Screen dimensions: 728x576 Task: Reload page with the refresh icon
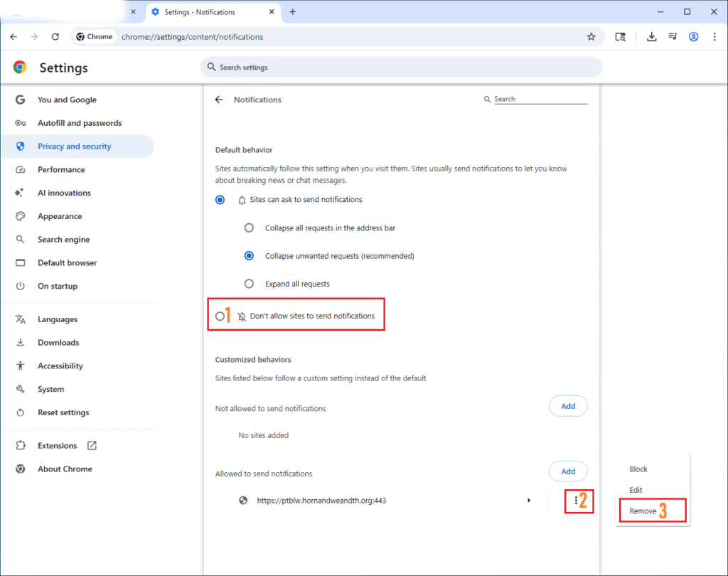[x=55, y=37]
